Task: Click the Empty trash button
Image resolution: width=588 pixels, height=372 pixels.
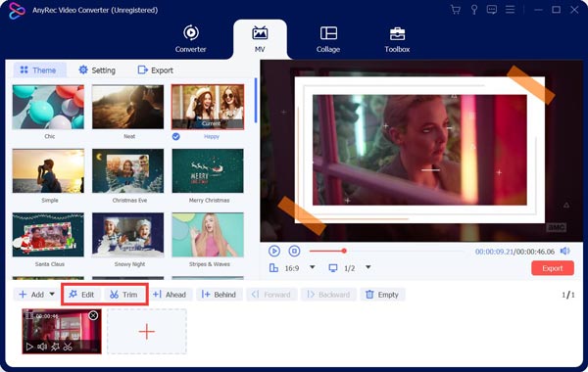Action: 382,295
